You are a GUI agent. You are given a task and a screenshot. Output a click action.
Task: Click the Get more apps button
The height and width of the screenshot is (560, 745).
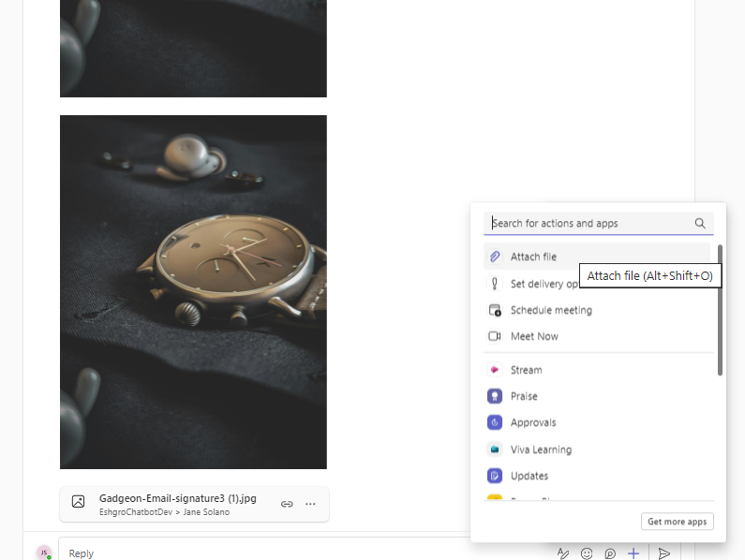[677, 522]
